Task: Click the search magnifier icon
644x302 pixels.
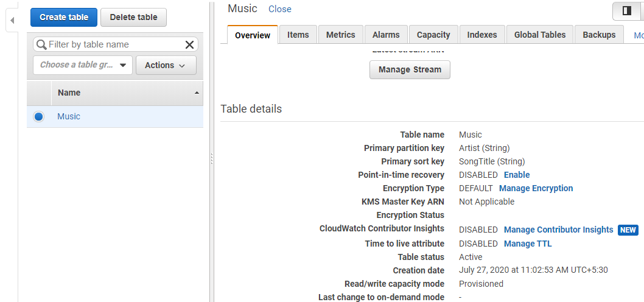Action: (x=41, y=44)
